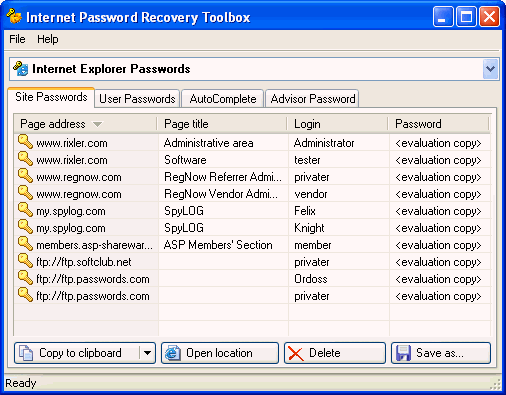Open the Help menu
This screenshot has width=506, height=395.
pyautogui.click(x=48, y=39)
